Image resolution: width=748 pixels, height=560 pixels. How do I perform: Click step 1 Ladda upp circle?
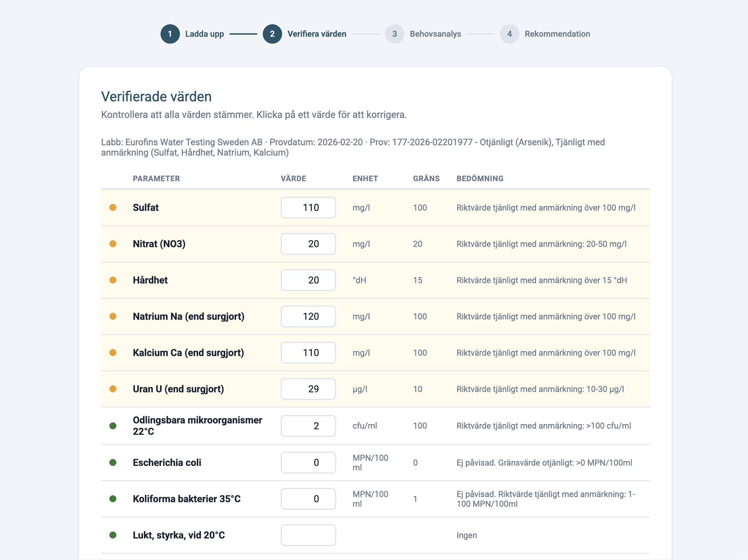(x=170, y=34)
